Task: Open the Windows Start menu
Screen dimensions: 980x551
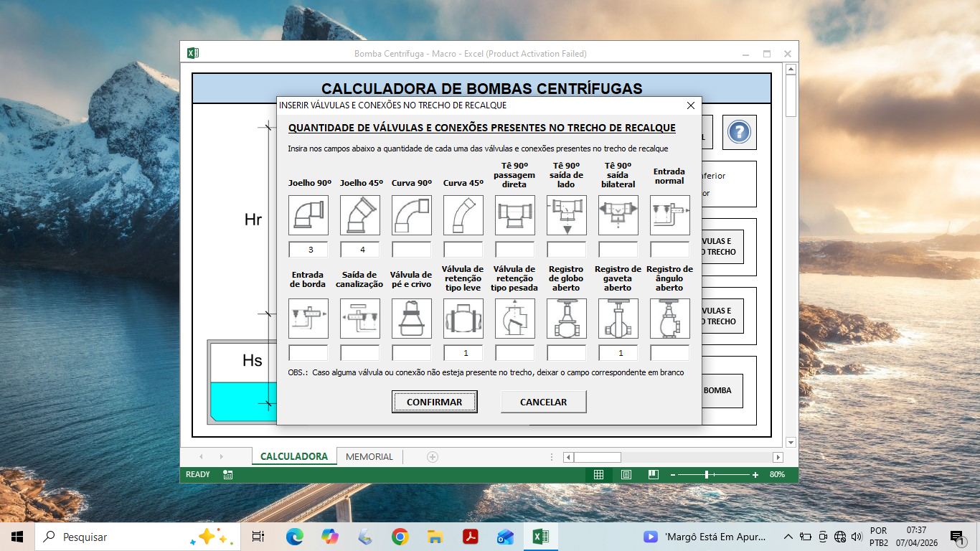Action: tap(17, 537)
